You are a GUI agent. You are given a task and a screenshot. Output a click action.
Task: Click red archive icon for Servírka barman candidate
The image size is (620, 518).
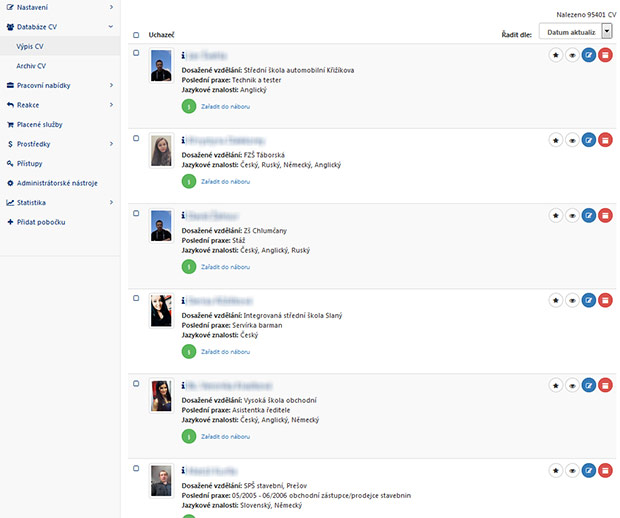[604, 299]
